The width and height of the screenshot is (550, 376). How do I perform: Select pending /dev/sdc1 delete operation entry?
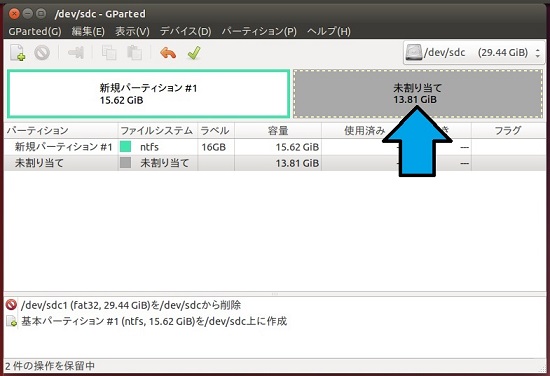point(131,305)
